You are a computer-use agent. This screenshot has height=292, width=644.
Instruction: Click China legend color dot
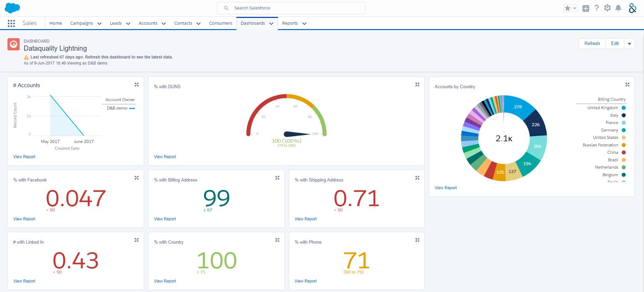pos(624,152)
